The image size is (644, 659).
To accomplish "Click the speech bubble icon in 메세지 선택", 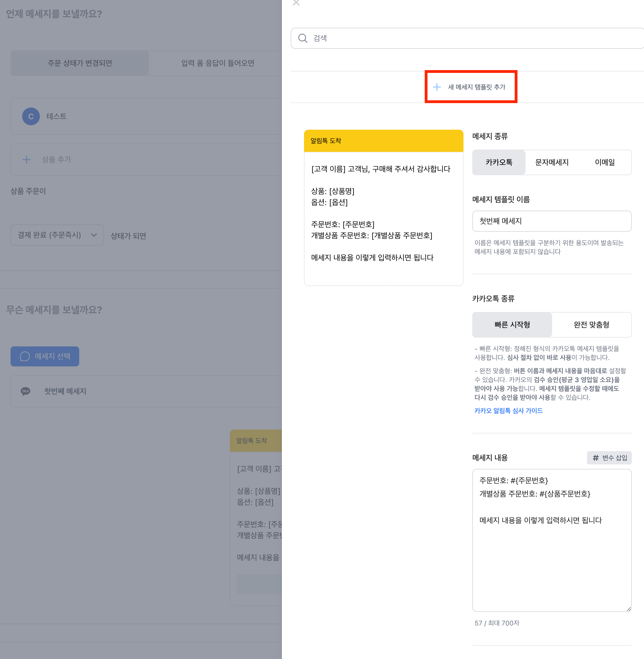I will pyautogui.click(x=25, y=356).
